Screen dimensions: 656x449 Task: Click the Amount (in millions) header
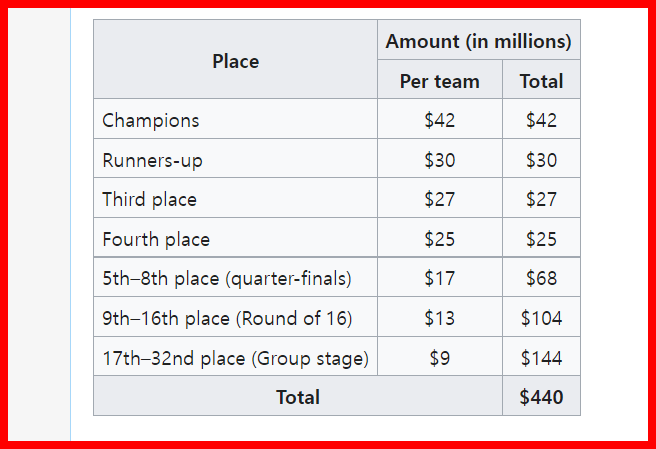coord(478,41)
